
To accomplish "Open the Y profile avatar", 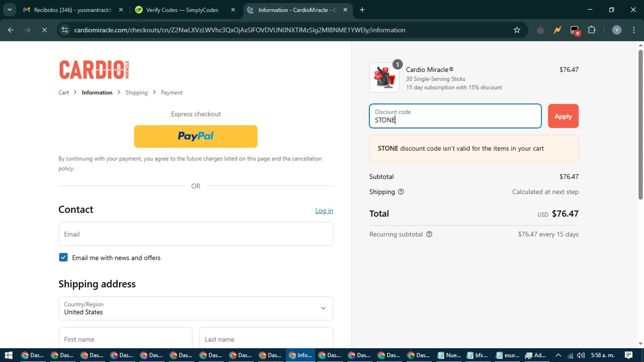I will [617, 30].
